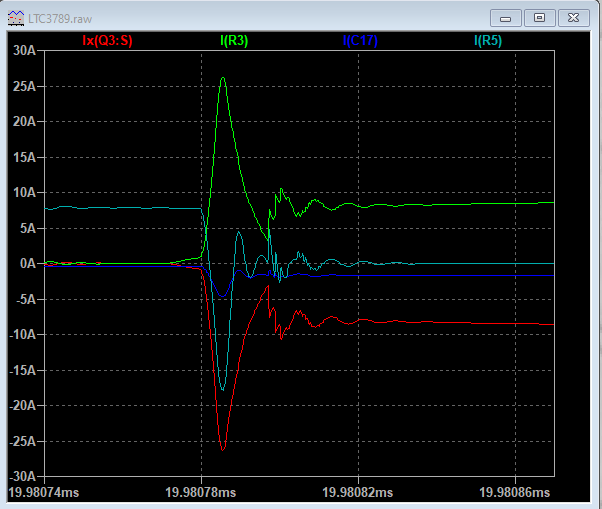Click the green I(R3) peak near 26A

[223, 78]
